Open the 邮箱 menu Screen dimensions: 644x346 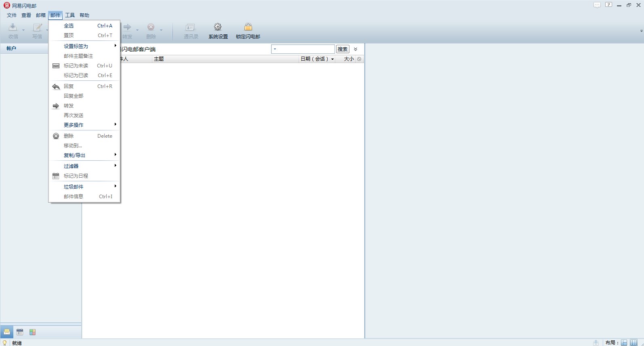41,15
